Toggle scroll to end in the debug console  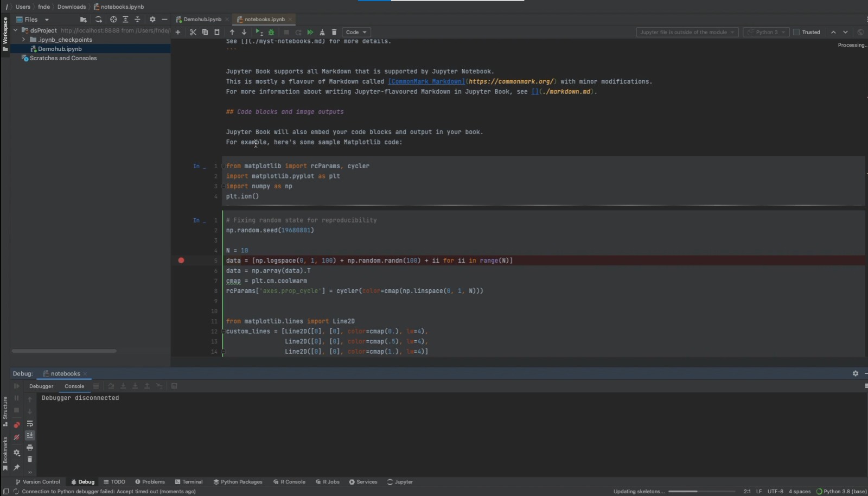tap(30, 436)
